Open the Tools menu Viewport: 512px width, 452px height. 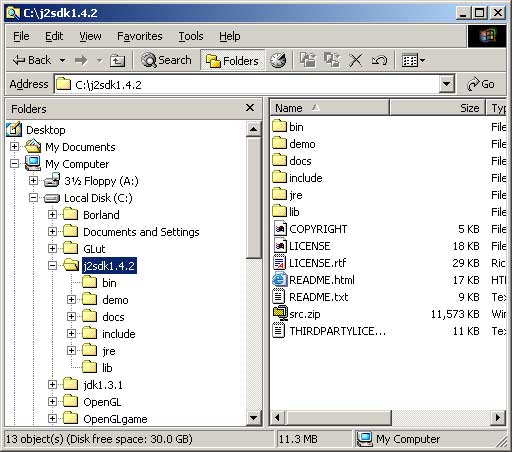point(191,36)
